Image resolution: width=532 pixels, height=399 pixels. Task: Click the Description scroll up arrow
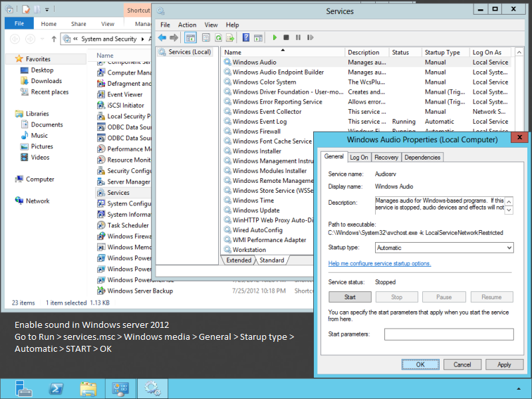click(x=509, y=201)
